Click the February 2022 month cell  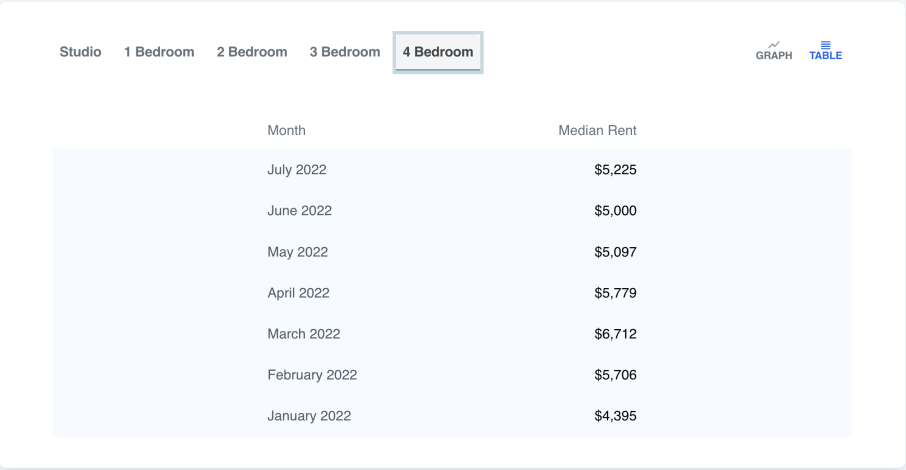pos(312,375)
